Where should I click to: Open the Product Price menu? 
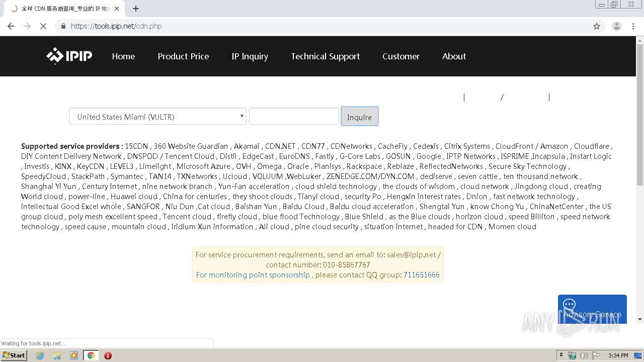click(x=183, y=56)
